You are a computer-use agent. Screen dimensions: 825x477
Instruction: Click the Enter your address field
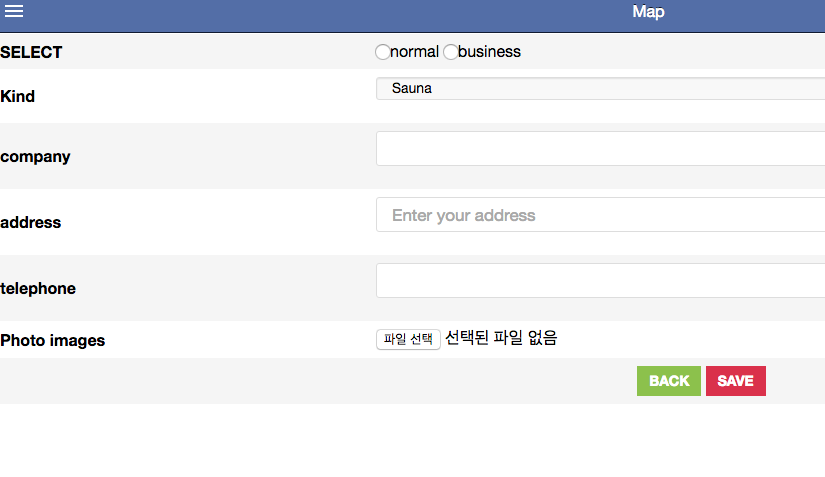(600, 215)
